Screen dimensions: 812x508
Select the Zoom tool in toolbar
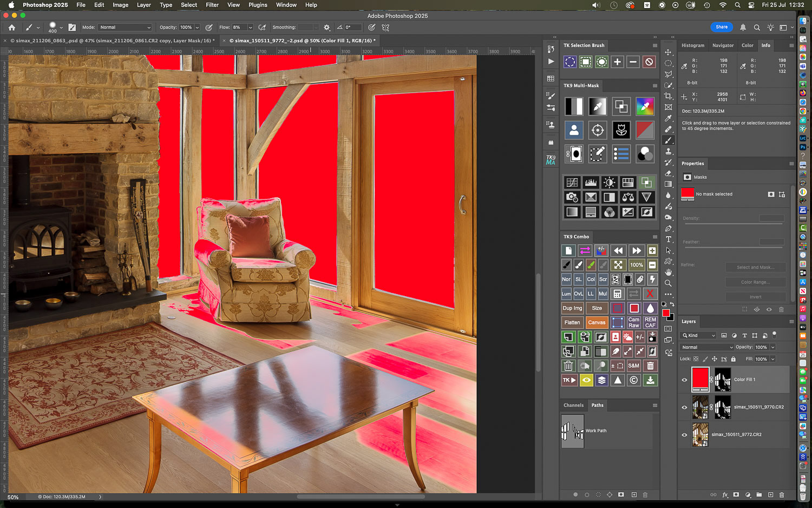669,283
